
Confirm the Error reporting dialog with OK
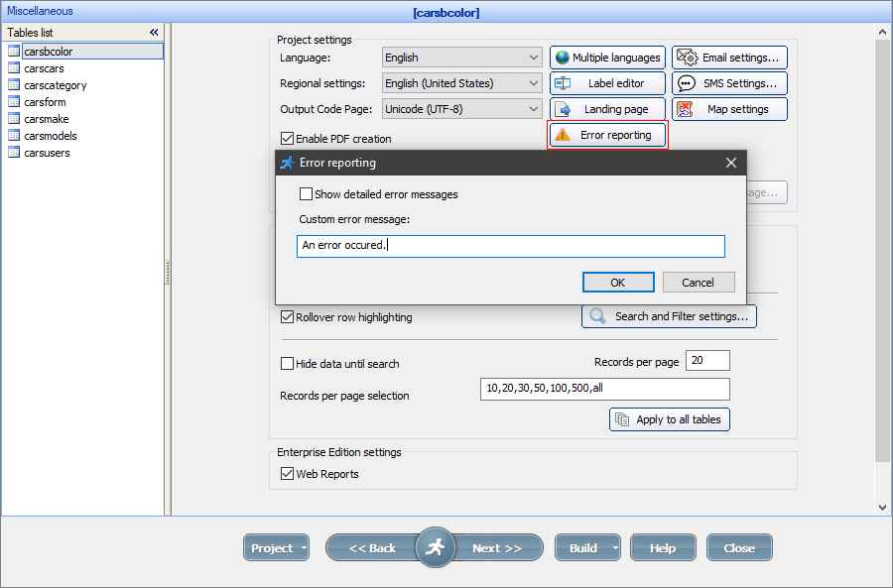(x=618, y=282)
